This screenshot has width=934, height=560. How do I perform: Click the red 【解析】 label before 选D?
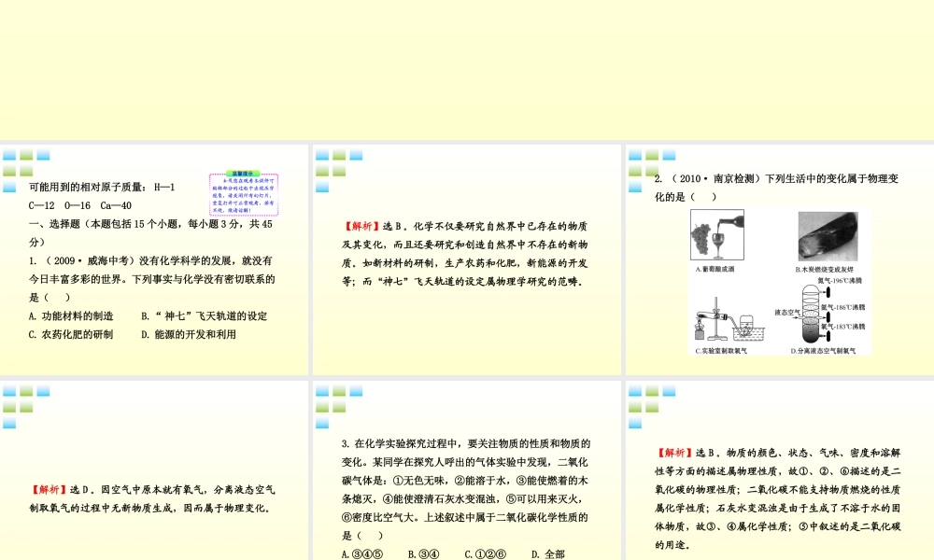(x=49, y=490)
